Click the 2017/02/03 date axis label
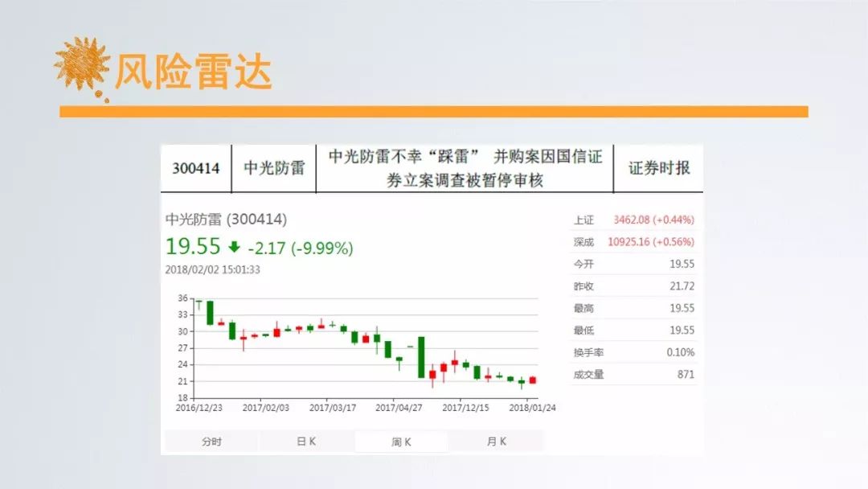Viewport: 868px width, 489px height. (266, 408)
